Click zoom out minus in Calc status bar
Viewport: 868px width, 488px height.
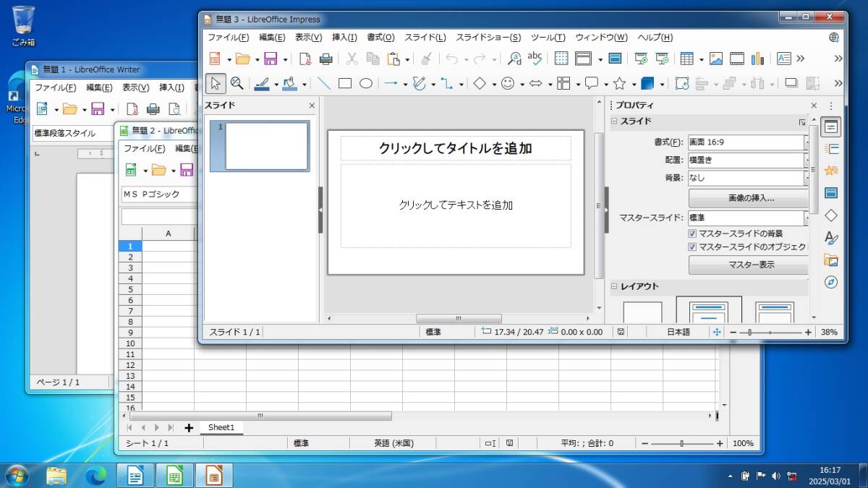tap(644, 443)
